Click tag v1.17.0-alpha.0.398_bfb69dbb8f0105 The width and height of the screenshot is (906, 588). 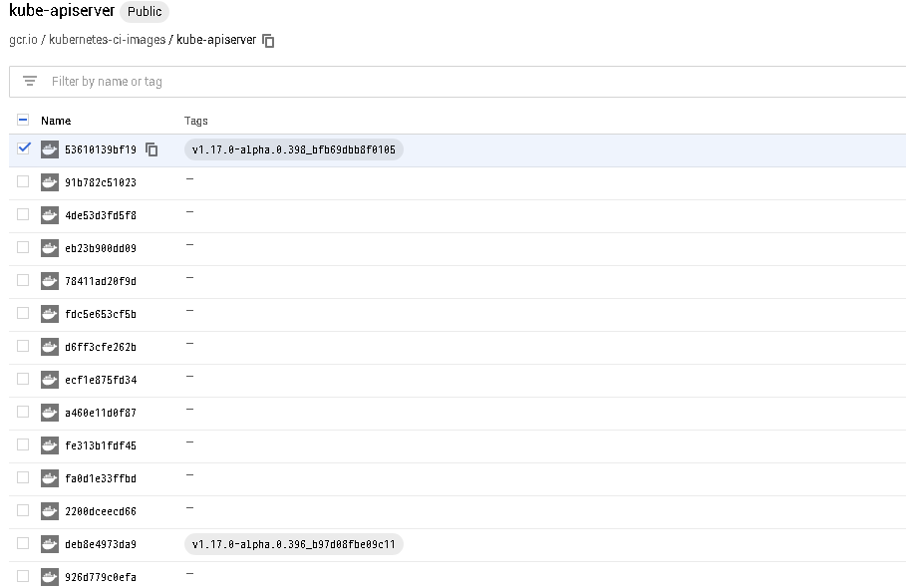[293, 149]
